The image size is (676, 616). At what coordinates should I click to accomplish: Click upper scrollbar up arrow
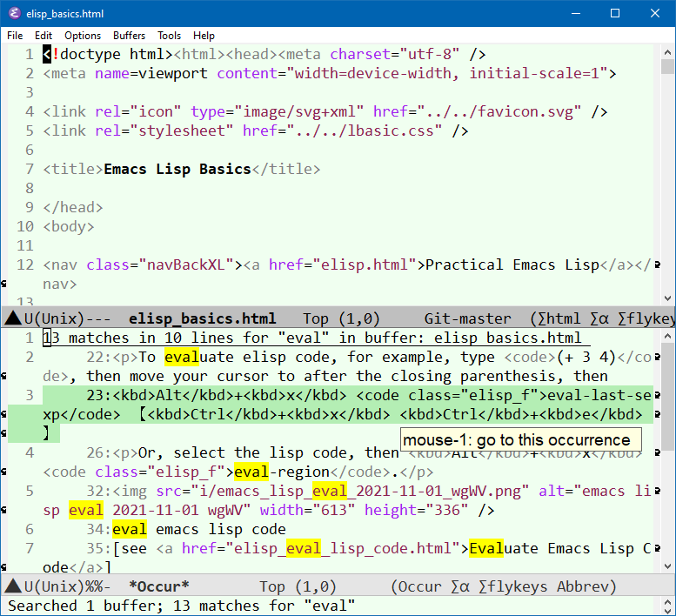coord(668,52)
